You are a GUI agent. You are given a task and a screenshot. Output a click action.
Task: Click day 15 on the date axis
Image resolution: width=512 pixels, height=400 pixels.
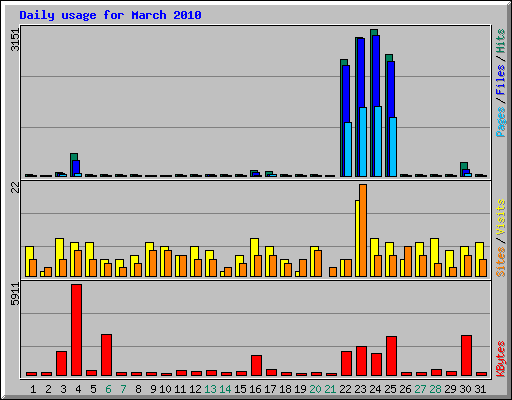[x=240, y=389]
